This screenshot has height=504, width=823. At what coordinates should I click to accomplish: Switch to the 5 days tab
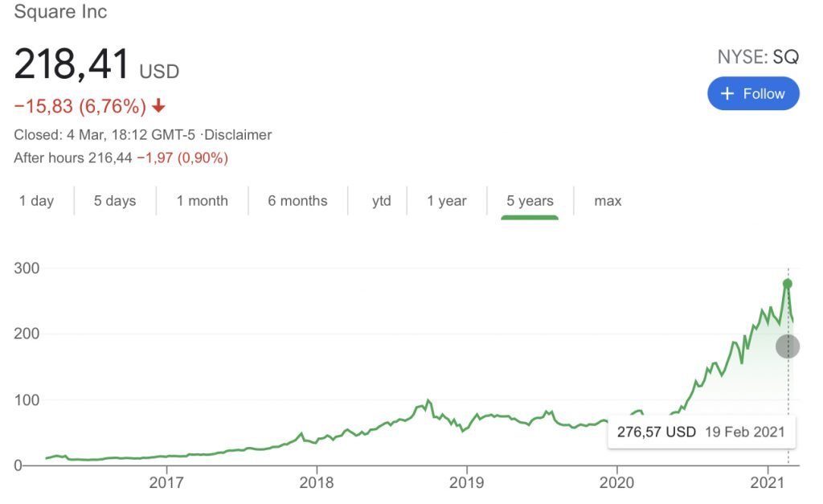[x=115, y=201]
